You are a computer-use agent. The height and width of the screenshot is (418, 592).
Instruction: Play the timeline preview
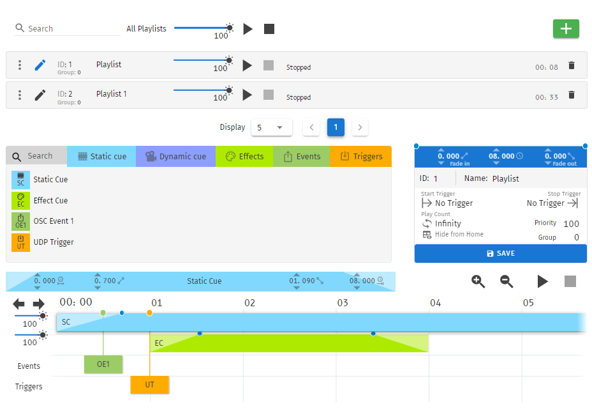tap(543, 281)
